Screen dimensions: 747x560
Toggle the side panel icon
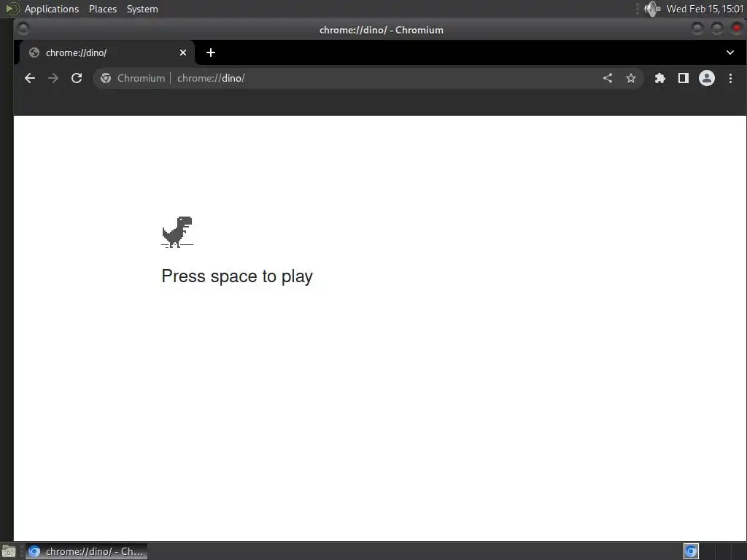pyautogui.click(x=683, y=78)
